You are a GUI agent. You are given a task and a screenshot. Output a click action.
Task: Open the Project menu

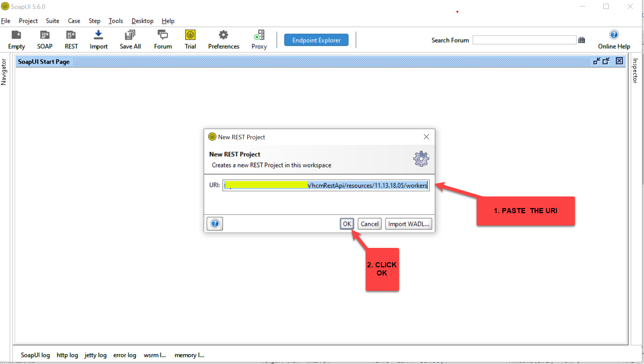click(28, 21)
